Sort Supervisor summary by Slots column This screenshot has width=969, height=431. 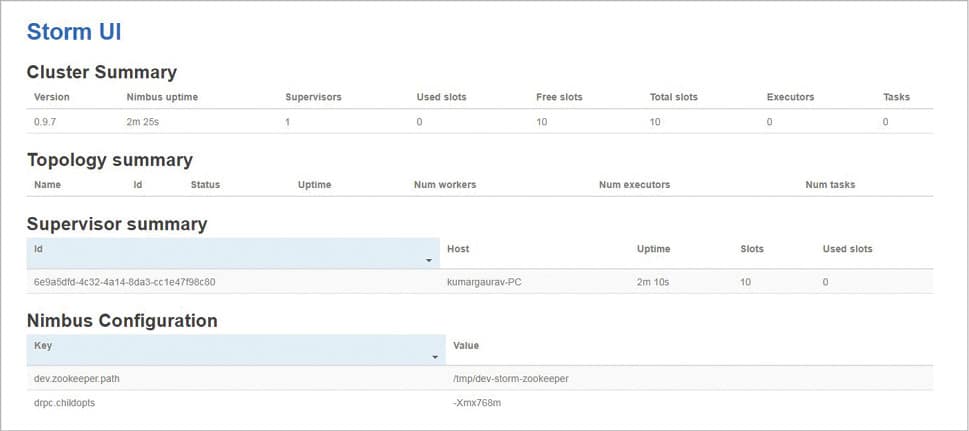click(752, 249)
